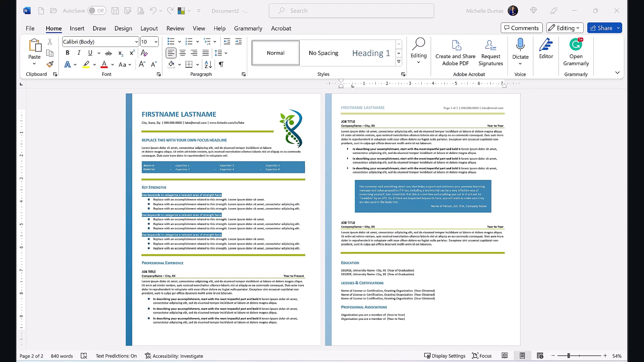Open the Insert tab
Screen dimensions: 644x362
77,28
